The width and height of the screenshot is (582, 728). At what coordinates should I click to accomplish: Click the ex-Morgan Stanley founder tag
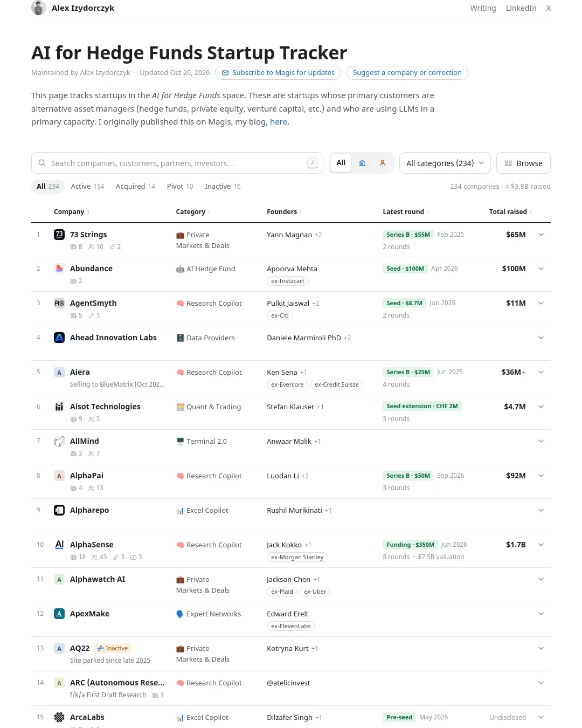point(297,557)
